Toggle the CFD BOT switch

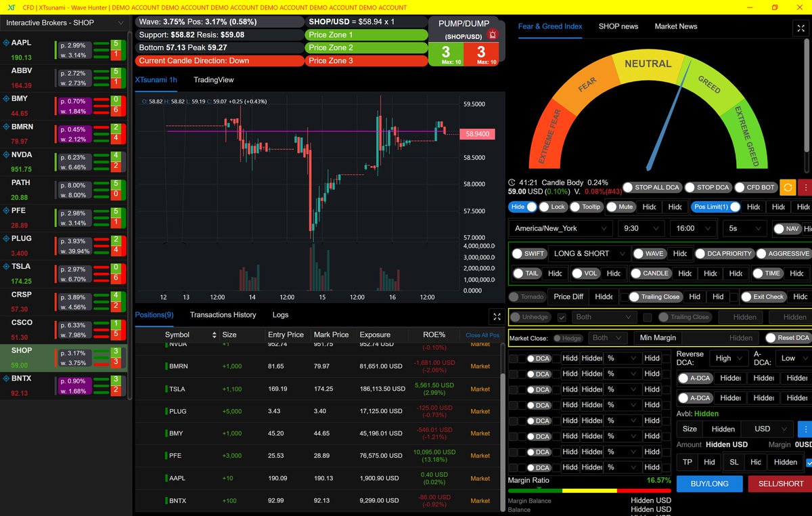pyautogui.click(x=757, y=188)
